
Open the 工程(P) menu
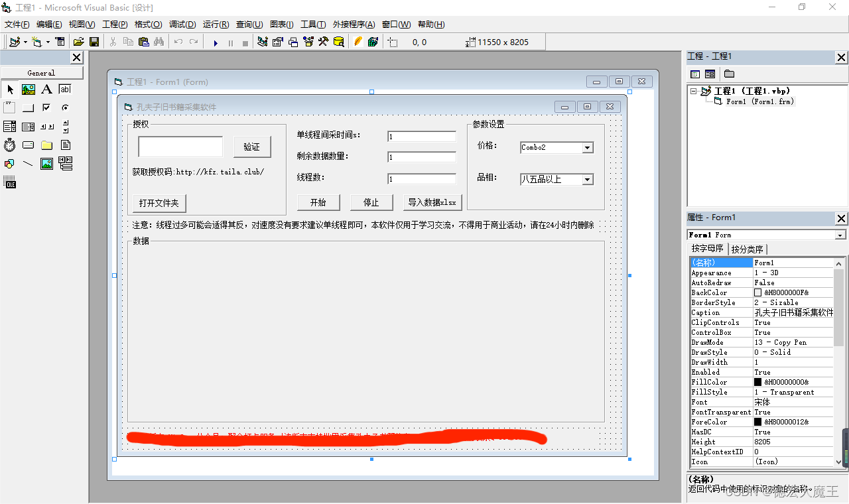click(115, 25)
